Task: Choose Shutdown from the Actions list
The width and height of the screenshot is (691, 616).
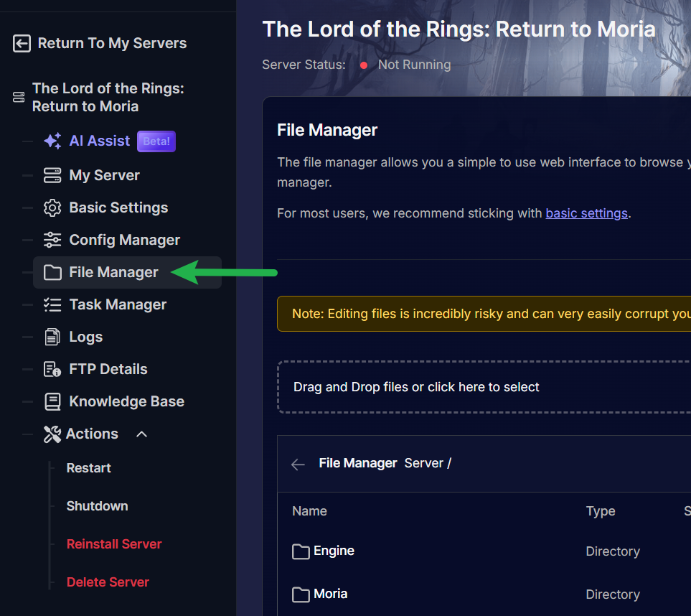Action: tap(97, 506)
